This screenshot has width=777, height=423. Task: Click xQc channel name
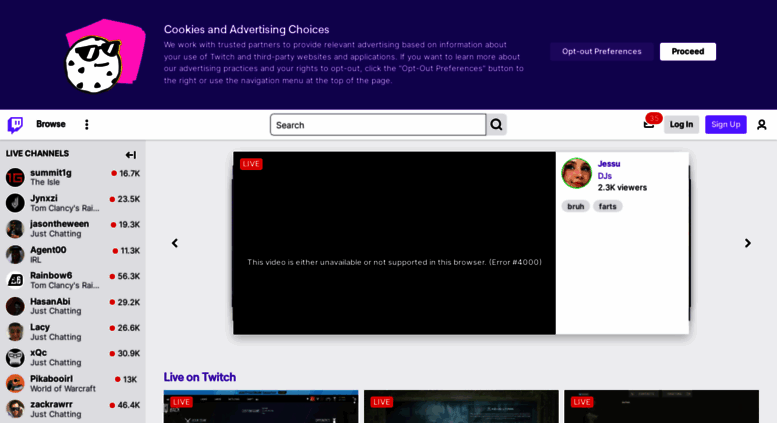(38, 353)
